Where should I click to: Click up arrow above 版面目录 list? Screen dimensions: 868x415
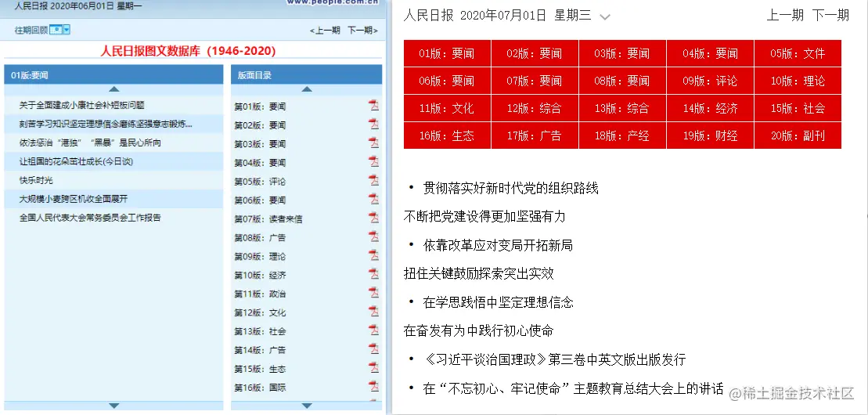click(307, 88)
